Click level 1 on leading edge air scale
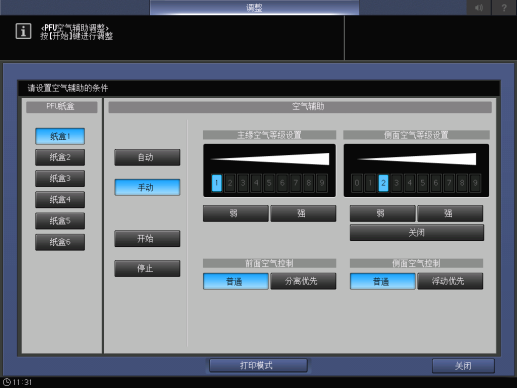The width and height of the screenshot is (517, 388). coord(217,183)
